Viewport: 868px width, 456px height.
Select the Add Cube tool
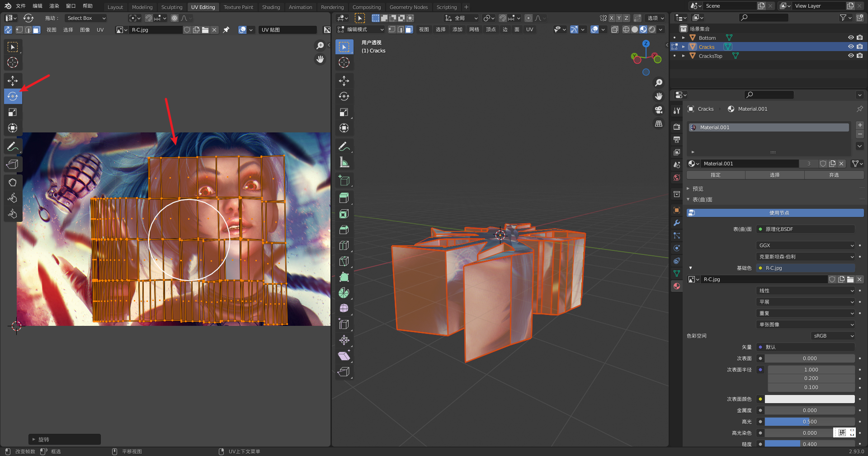344,180
